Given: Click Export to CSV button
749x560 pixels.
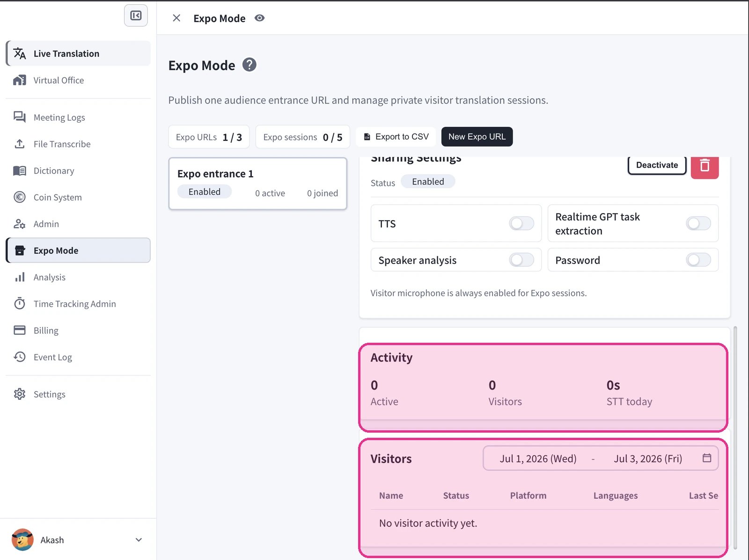Looking at the screenshot, I should [x=396, y=137].
